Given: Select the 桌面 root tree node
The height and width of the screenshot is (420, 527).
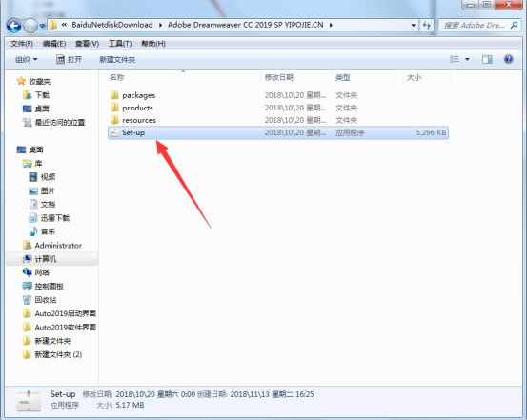Looking at the screenshot, I should [x=30, y=150].
